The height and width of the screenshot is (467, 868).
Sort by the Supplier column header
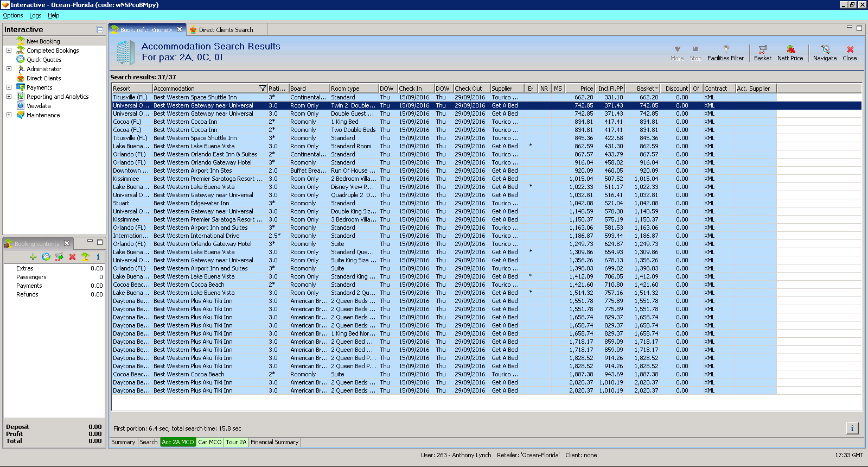point(507,89)
